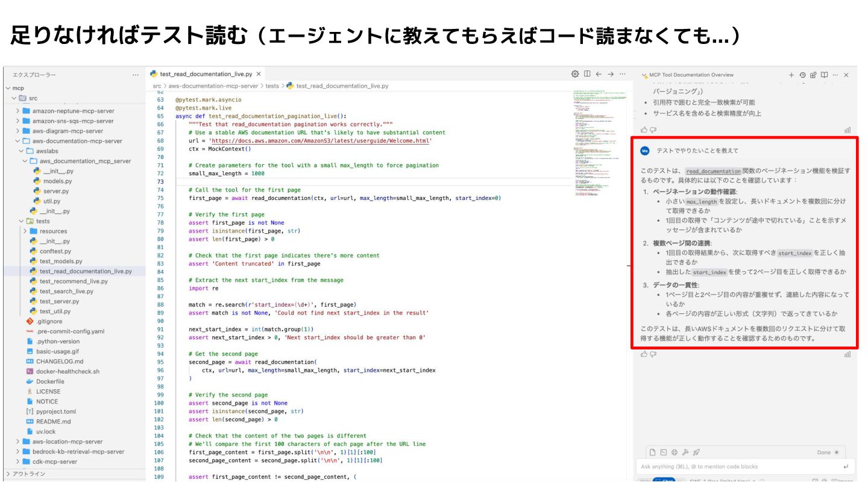
Task: Click the hammer icon above chat input
Action: (685, 452)
